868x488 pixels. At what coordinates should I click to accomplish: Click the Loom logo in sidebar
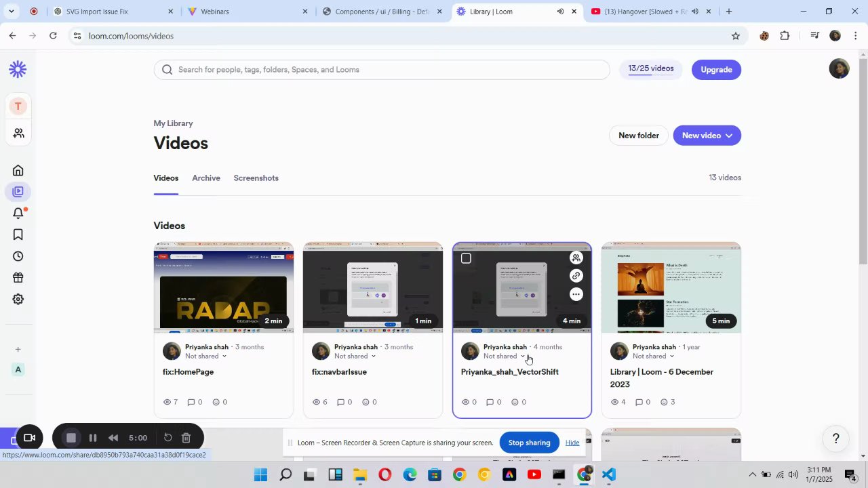click(x=18, y=69)
